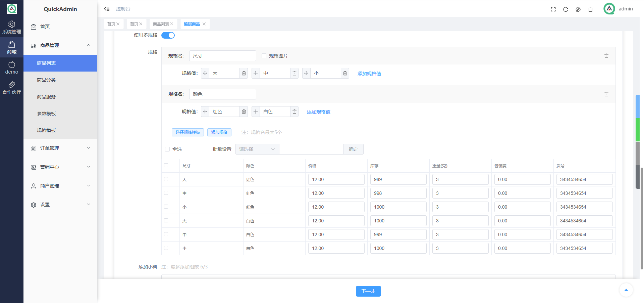Delete the 颜色 specification with trash icon

coord(606,94)
